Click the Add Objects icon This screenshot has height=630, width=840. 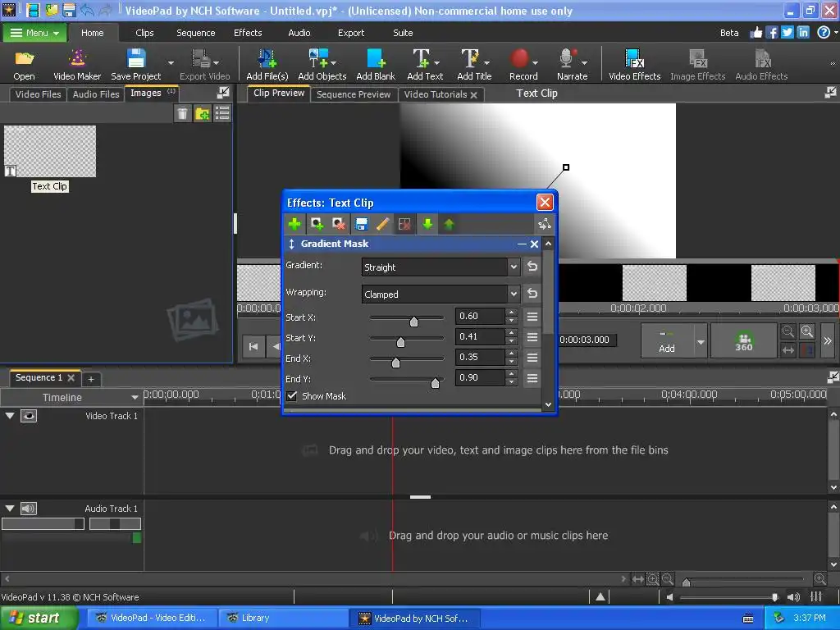[x=318, y=58]
